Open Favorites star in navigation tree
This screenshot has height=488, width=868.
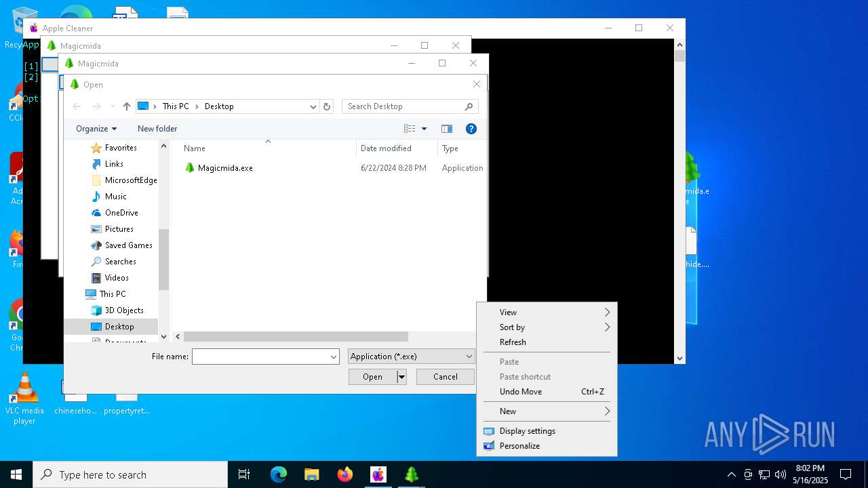point(96,148)
